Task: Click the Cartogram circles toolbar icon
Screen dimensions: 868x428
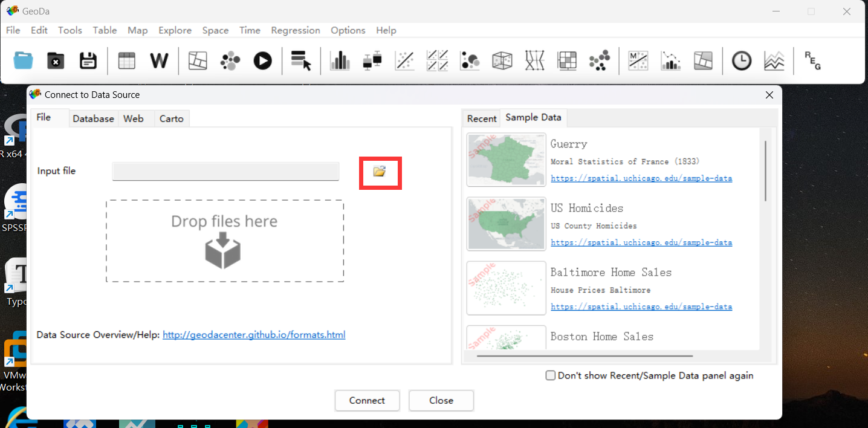Action: point(230,60)
